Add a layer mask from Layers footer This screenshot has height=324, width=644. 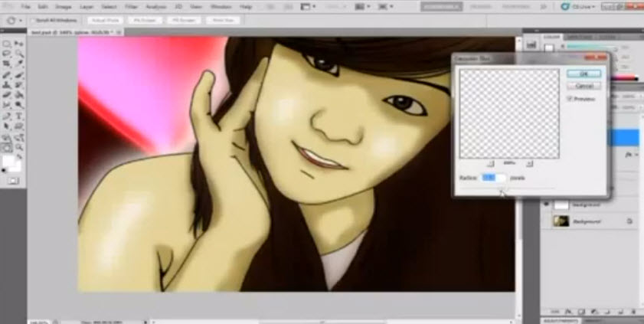[x=582, y=312]
